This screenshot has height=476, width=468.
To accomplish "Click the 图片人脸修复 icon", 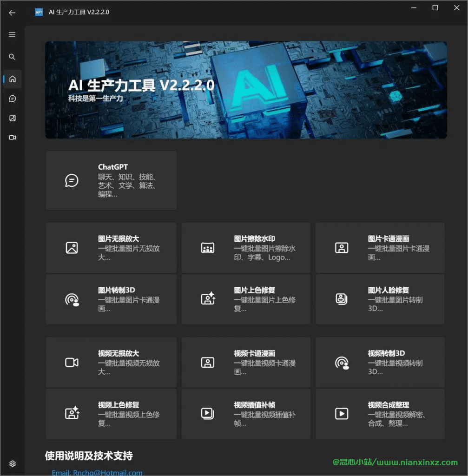I will pyautogui.click(x=342, y=299).
